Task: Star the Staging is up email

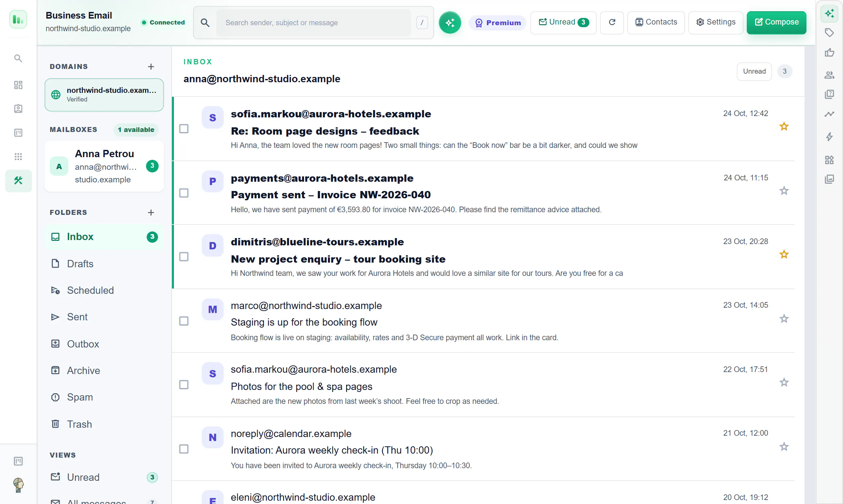Action: 784,319
